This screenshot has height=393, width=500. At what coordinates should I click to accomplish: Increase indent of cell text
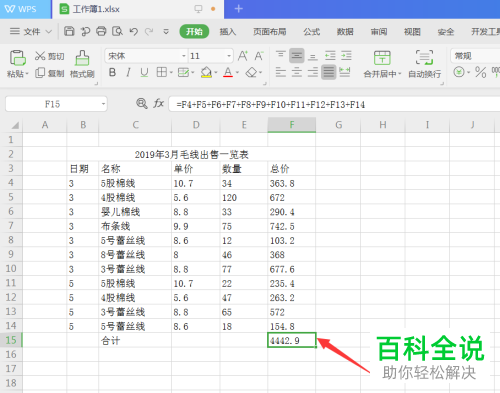click(346, 56)
